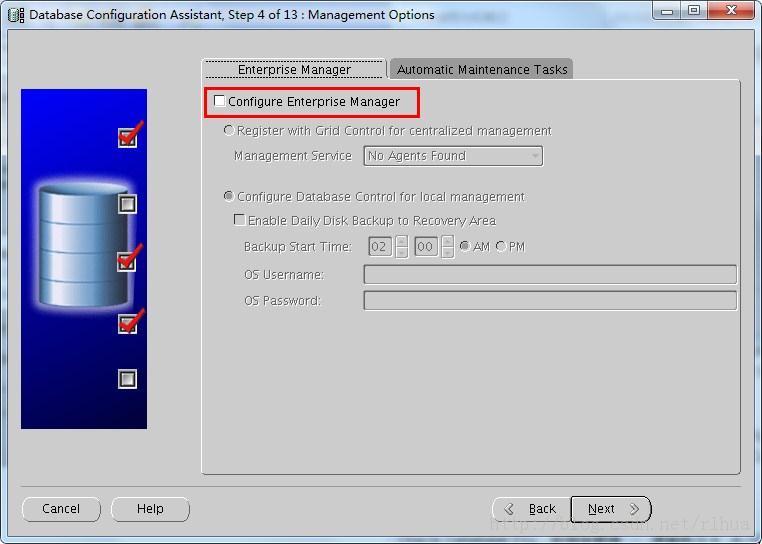762x544 pixels.
Task: Click the database assistant title bar icon
Action: point(16,15)
